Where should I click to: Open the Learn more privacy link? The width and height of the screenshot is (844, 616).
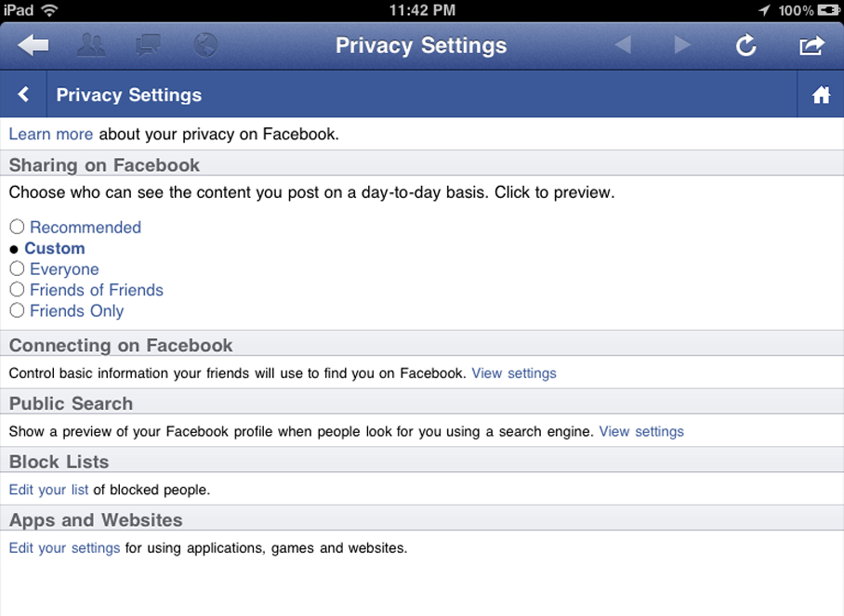point(50,134)
